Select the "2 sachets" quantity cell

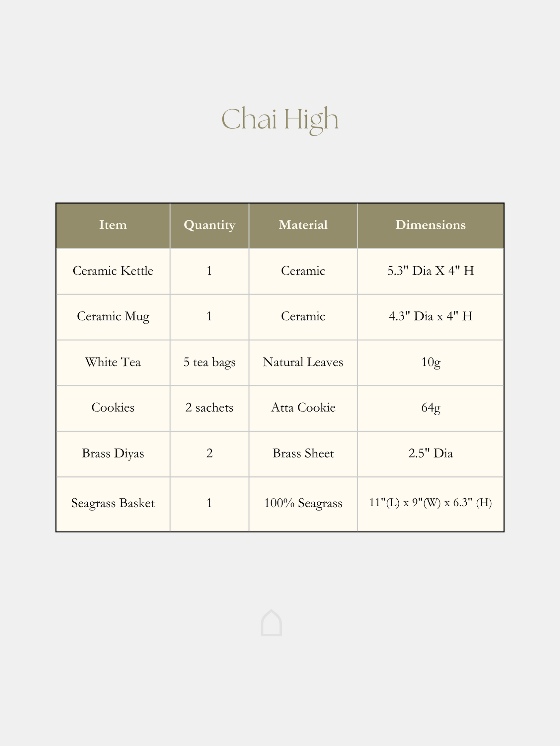pyautogui.click(x=209, y=408)
